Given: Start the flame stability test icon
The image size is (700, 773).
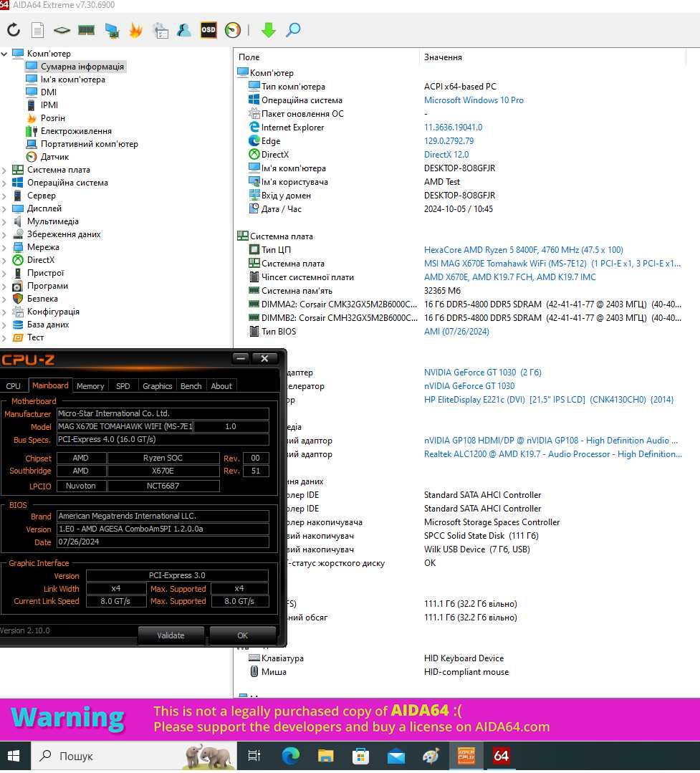Looking at the screenshot, I should click(x=135, y=30).
